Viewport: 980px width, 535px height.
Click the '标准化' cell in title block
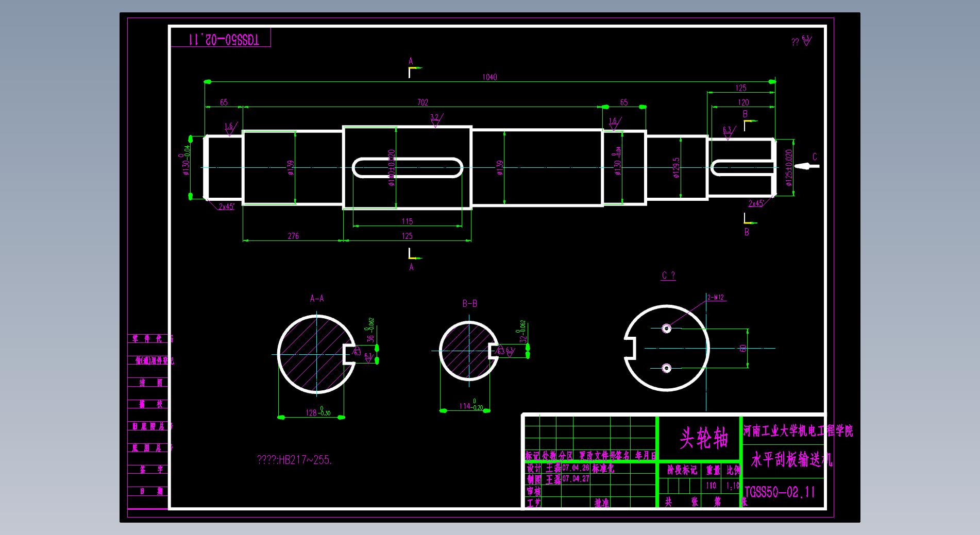[603, 469]
